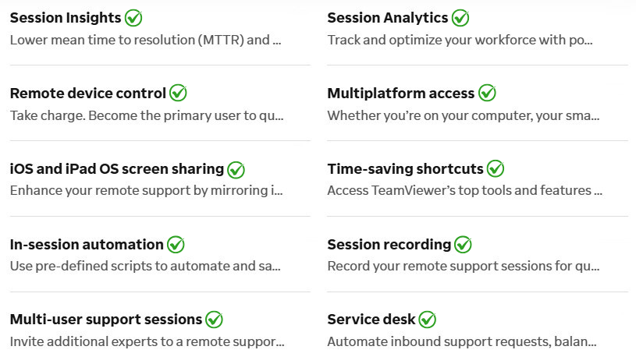Click the checkmark icon next to Multiplatform access
The image size is (636, 364).
487,93
